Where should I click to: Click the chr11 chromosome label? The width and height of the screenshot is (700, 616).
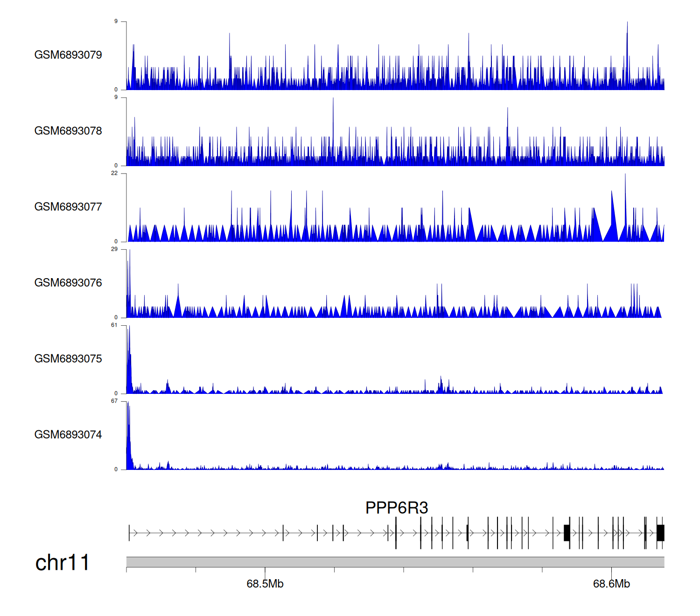click(x=62, y=563)
